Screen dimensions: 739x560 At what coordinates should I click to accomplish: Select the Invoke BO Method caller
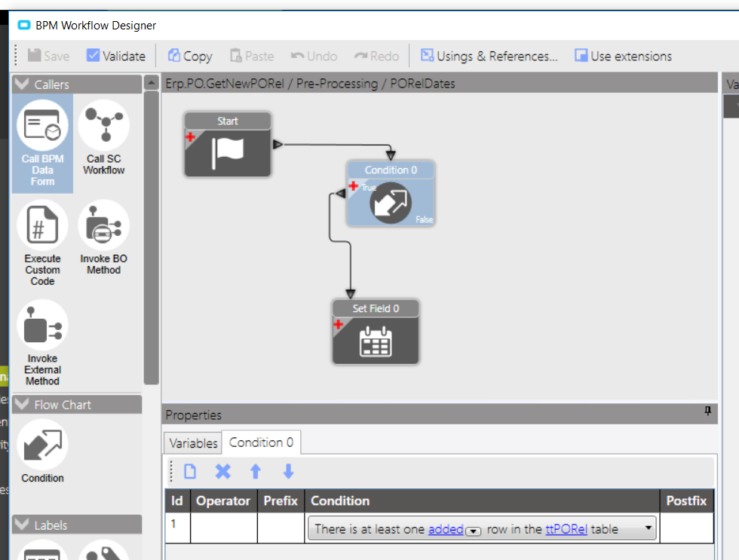[104, 237]
